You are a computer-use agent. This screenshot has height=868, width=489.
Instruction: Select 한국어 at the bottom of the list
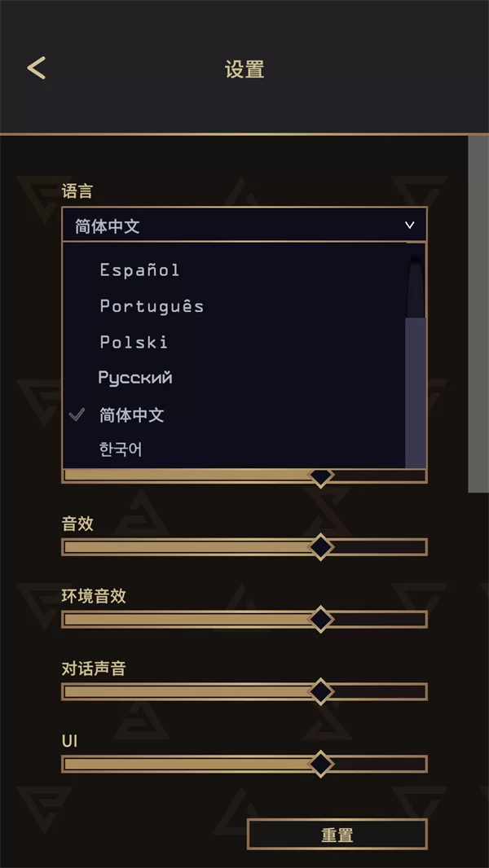(x=120, y=448)
